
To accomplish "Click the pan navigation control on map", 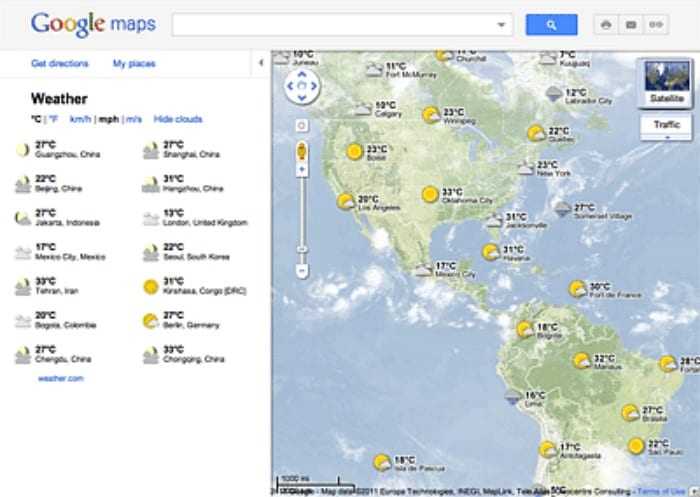I will coord(300,87).
